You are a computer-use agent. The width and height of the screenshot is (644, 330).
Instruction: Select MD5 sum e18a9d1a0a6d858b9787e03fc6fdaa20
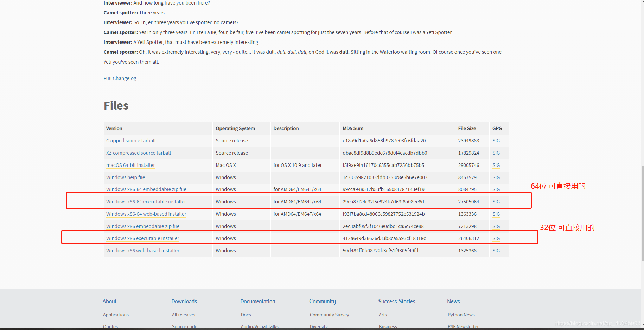(x=384, y=141)
